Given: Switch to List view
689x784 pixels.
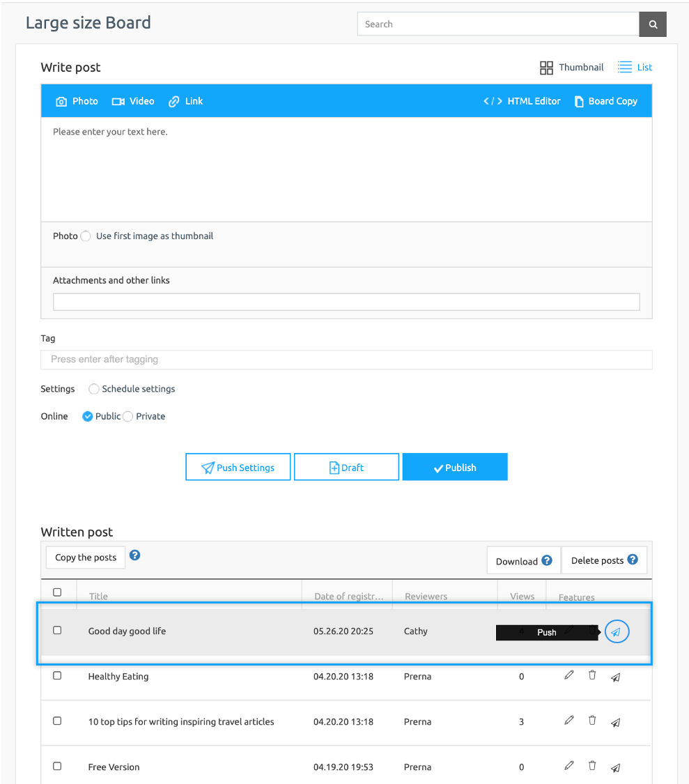Looking at the screenshot, I should (x=635, y=68).
